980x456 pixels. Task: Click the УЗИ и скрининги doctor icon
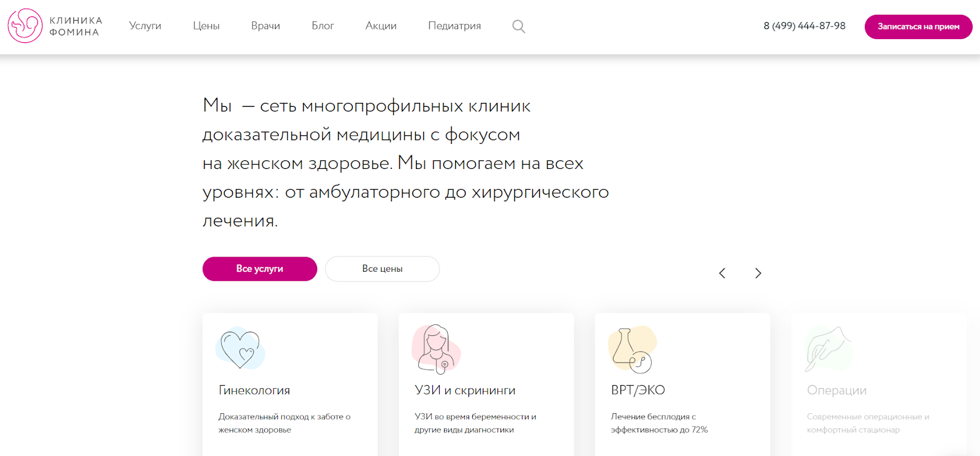tap(435, 349)
